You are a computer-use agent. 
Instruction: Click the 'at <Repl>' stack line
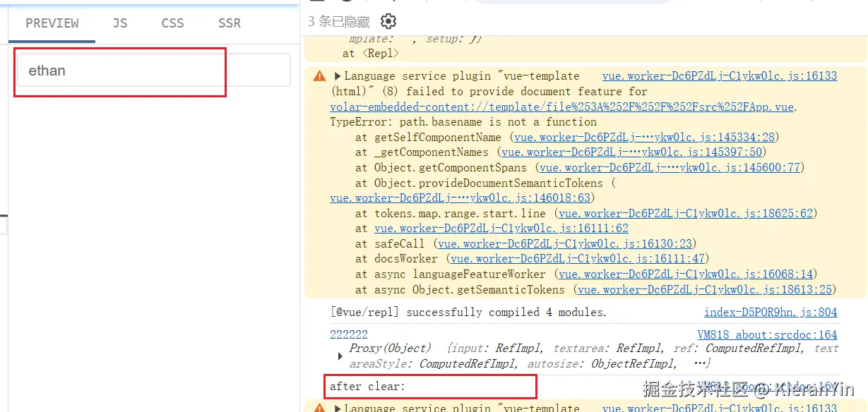371,54
